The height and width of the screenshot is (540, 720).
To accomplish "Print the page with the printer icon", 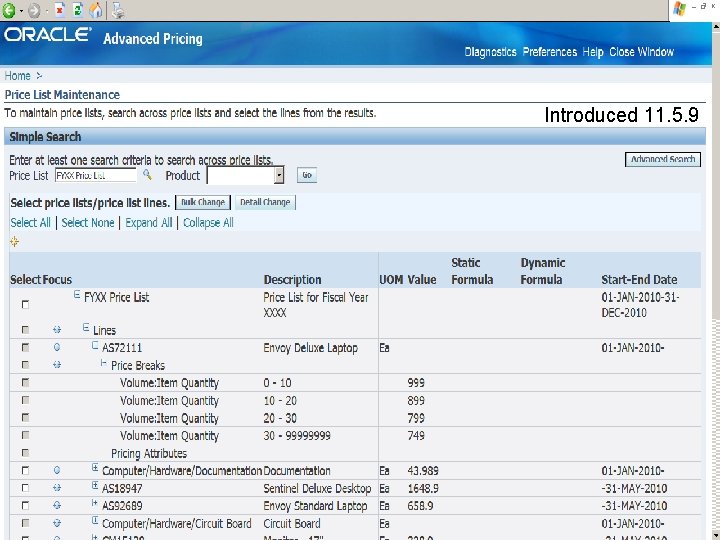I will [x=118, y=10].
